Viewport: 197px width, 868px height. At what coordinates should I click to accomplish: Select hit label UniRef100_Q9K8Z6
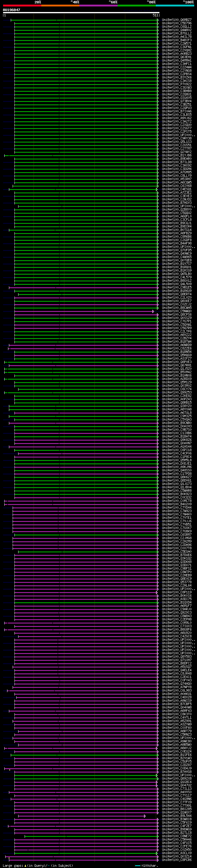point(177,440)
